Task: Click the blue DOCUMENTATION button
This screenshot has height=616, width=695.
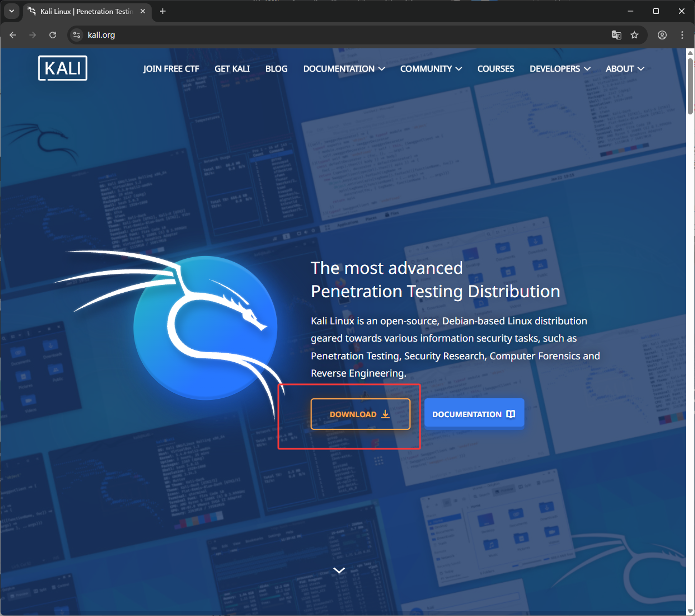Action: click(x=474, y=414)
